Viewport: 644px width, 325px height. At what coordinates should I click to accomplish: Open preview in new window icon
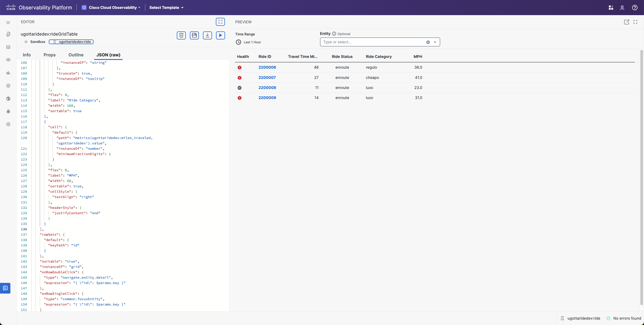pos(626,22)
